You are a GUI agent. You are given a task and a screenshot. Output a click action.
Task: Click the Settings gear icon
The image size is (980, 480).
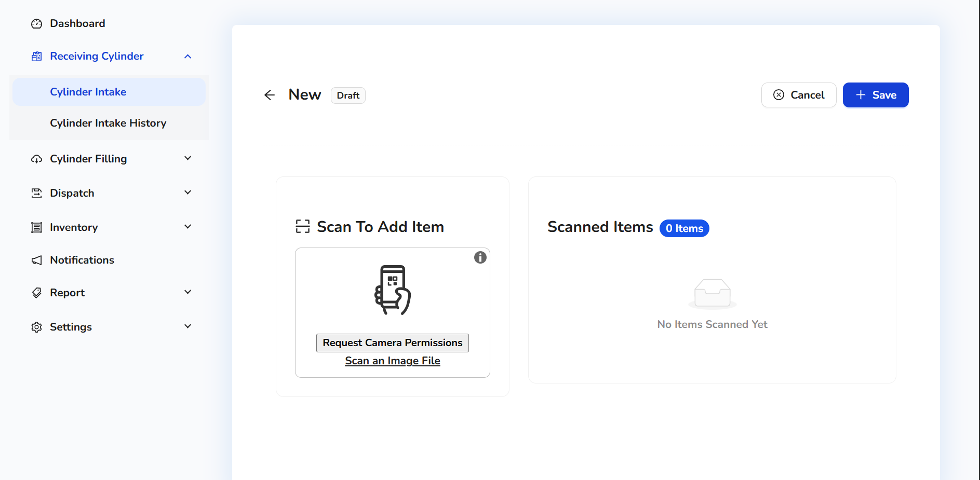pos(36,327)
